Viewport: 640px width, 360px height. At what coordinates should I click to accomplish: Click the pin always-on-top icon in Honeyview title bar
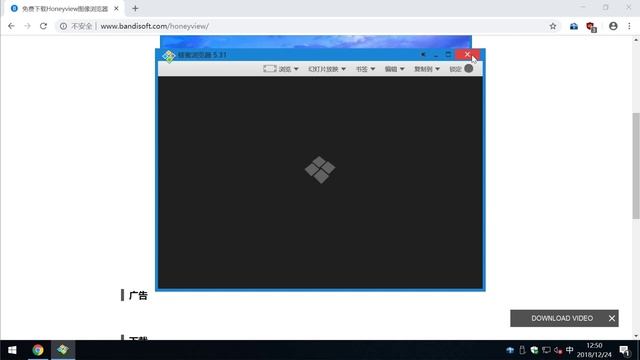tap(423, 54)
